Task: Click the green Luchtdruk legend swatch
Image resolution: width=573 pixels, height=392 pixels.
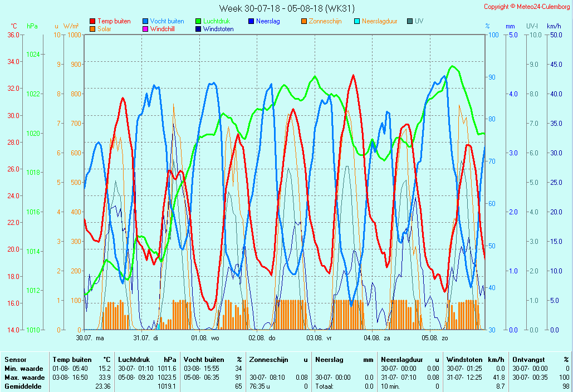Action: tap(198, 21)
